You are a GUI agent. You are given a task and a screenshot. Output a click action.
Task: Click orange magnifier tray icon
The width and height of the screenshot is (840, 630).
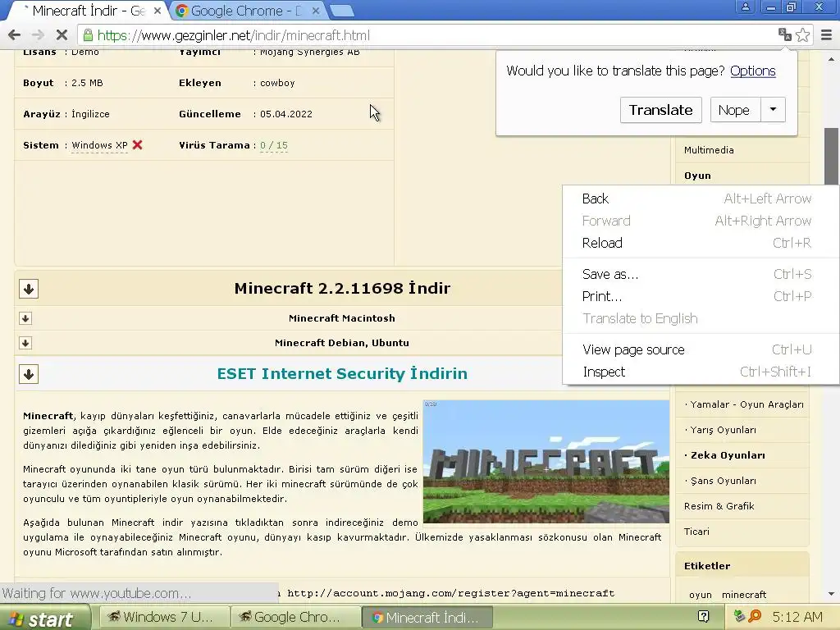[x=755, y=616]
